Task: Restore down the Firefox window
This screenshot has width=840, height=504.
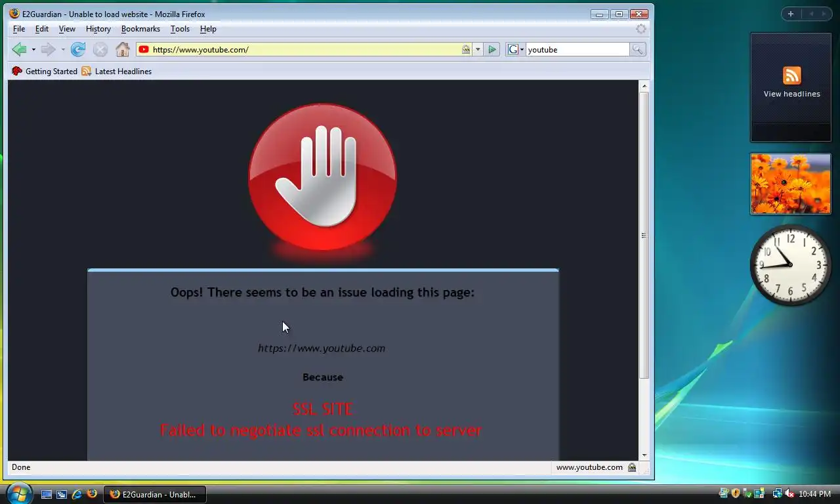Action: click(x=618, y=14)
